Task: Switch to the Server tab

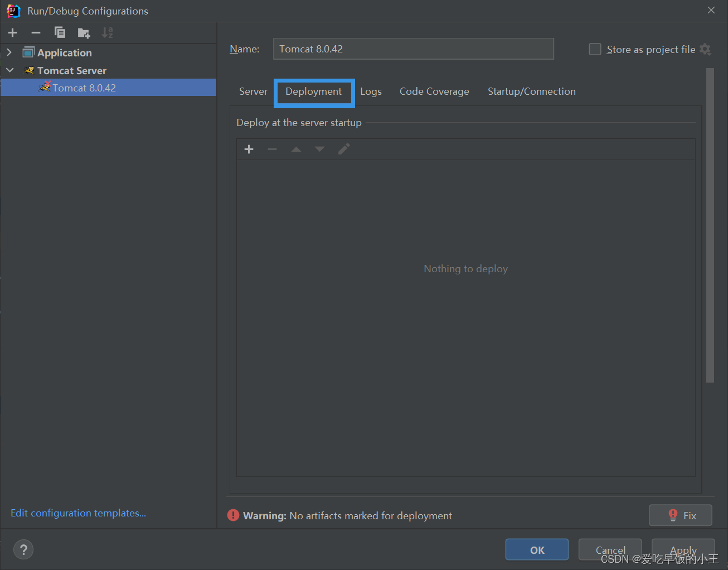Action: [253, 91]
